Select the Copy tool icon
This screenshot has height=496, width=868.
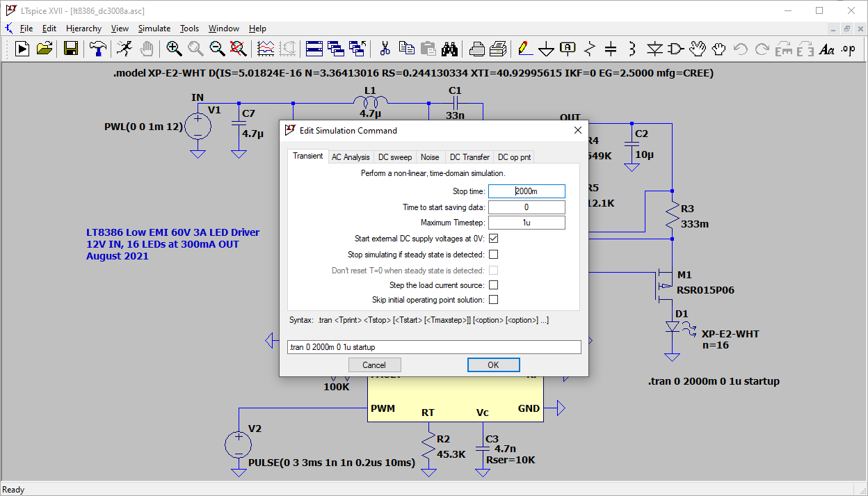(406, 48)
